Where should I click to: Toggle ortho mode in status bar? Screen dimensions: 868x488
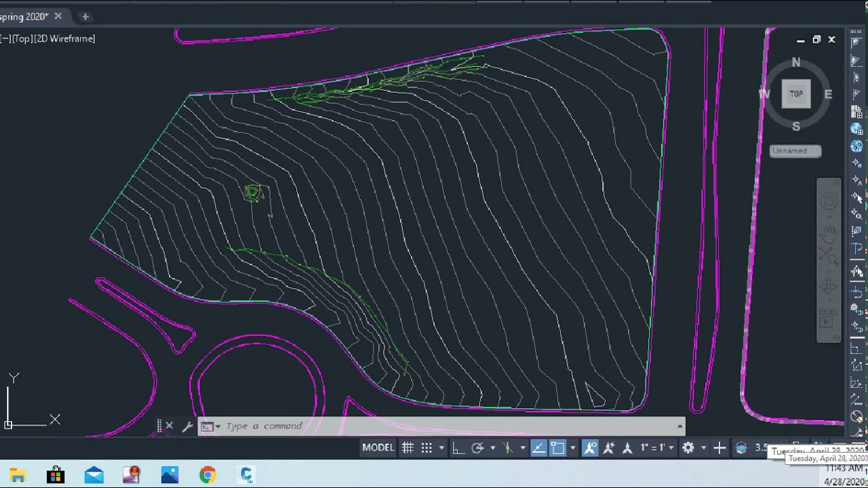458,447
